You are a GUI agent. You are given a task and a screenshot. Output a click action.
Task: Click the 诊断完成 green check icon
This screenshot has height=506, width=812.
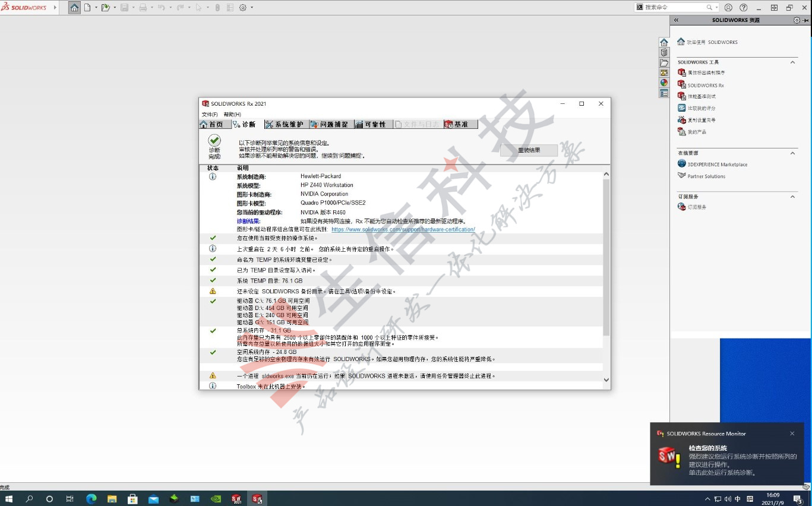point(214,140)
